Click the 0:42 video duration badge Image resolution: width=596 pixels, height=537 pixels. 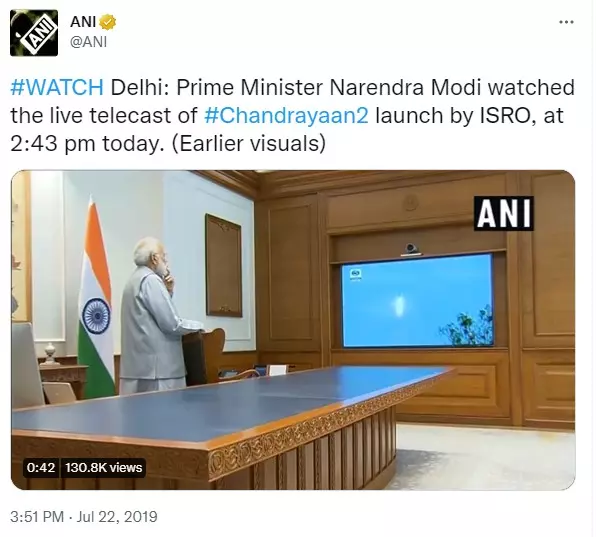coord(41,467)
